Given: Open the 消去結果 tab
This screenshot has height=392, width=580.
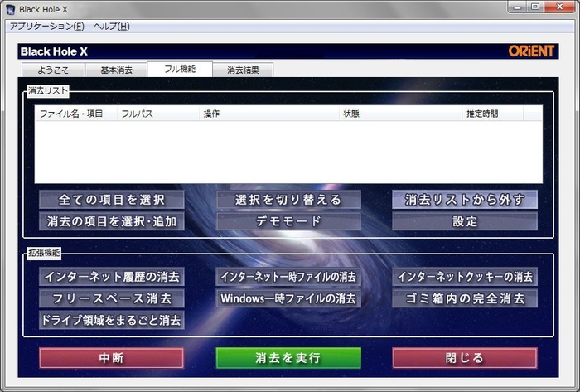Looking at the screenshot, I should tap(243, 70).
